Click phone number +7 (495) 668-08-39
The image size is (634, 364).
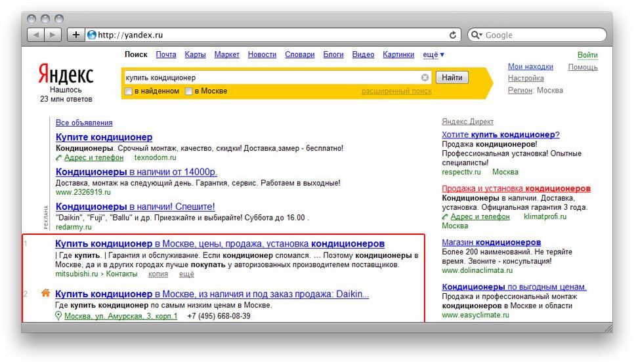pos(219,316)
